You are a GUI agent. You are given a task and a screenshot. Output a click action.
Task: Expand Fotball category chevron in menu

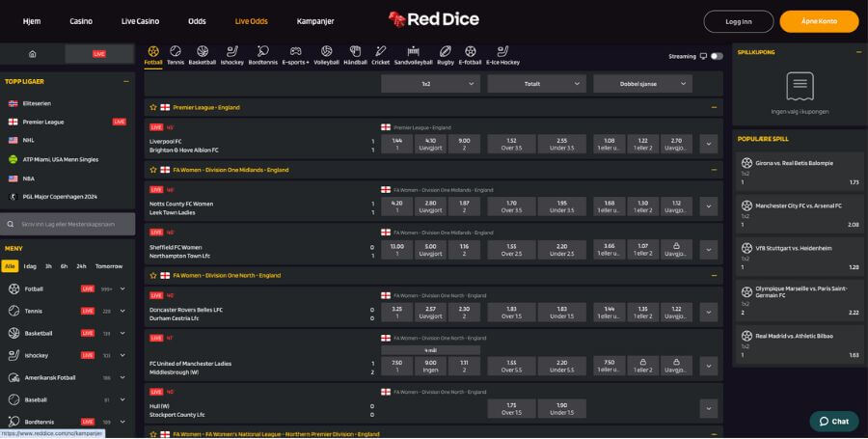[x=122, y=289]
